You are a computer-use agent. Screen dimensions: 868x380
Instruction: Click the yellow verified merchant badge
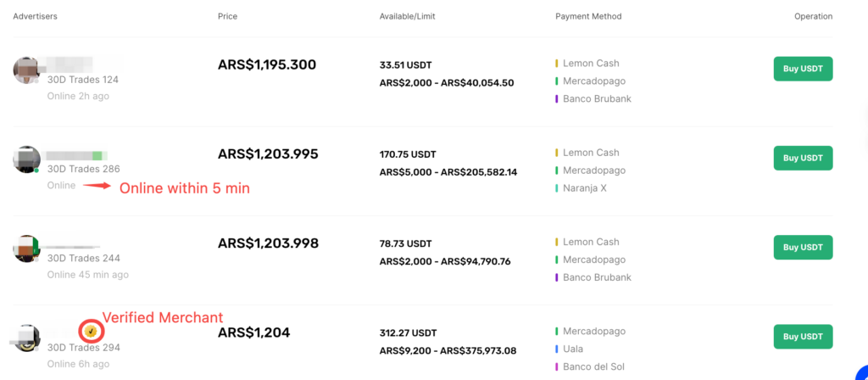(90, 331)
